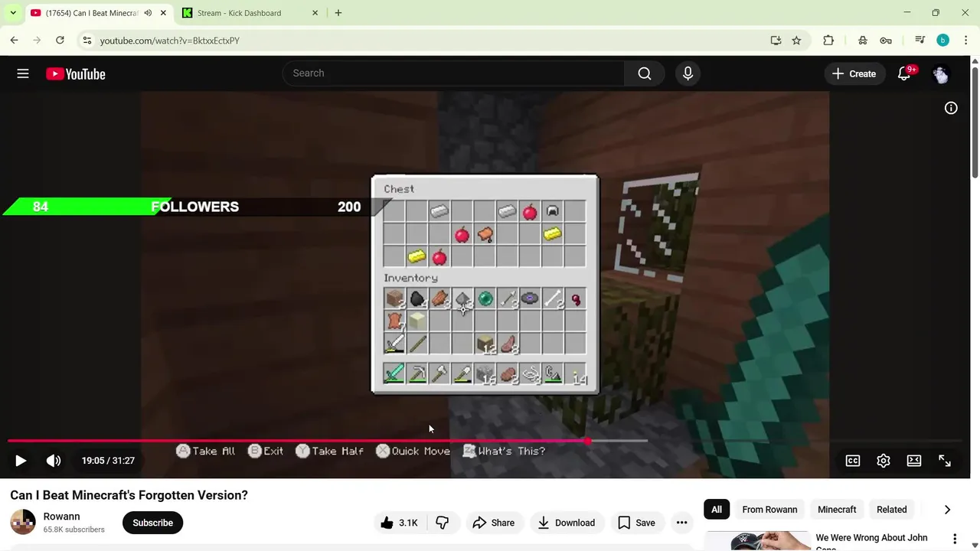The width and height of the screenshot is (980, 551).
Task: Select the From Rowann chip
Action: coord(769,510)
